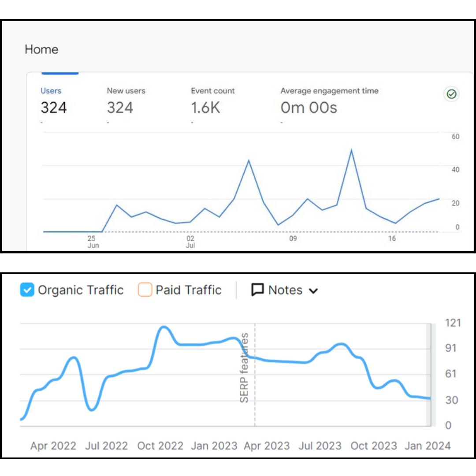Screen dimensions: 476x476
Task: Enable the Paid Traffic checkbox
Action: tap(145, 290)
